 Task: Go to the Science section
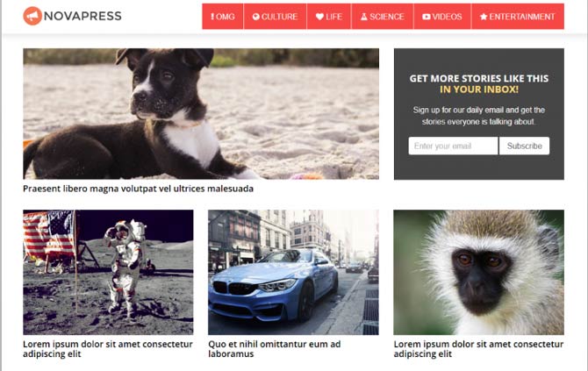point(383,17)
